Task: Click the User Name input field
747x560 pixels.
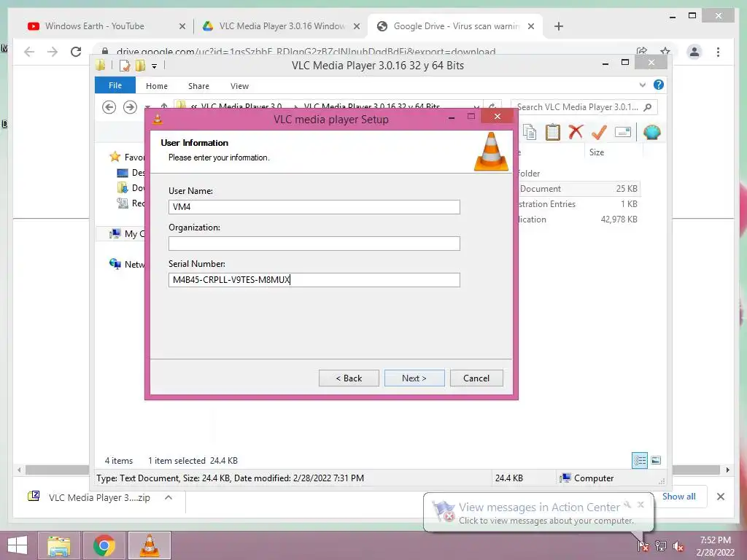Action: tap(314, 206)
